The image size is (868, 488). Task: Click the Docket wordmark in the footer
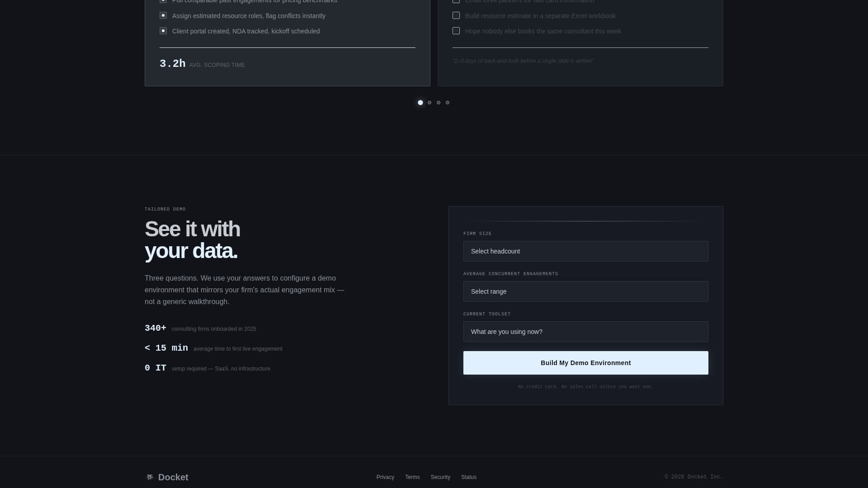[173, 477]
